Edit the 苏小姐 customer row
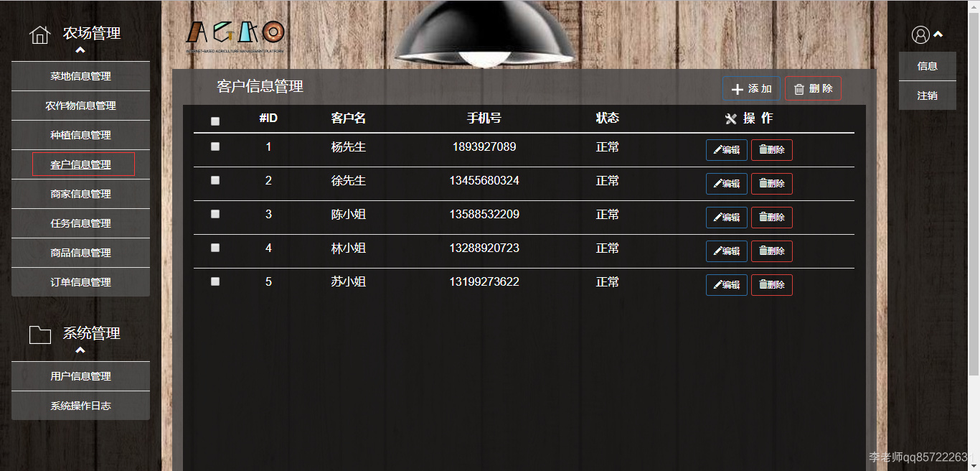Viewport: 980px width, 471px height. coord(727,285)
